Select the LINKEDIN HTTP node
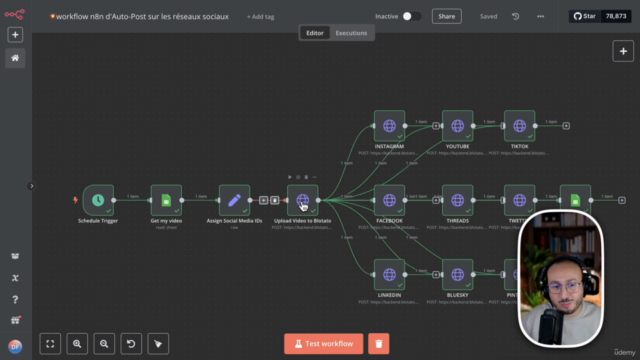Viewport: 640px width, 360px height. click(389, 274)
